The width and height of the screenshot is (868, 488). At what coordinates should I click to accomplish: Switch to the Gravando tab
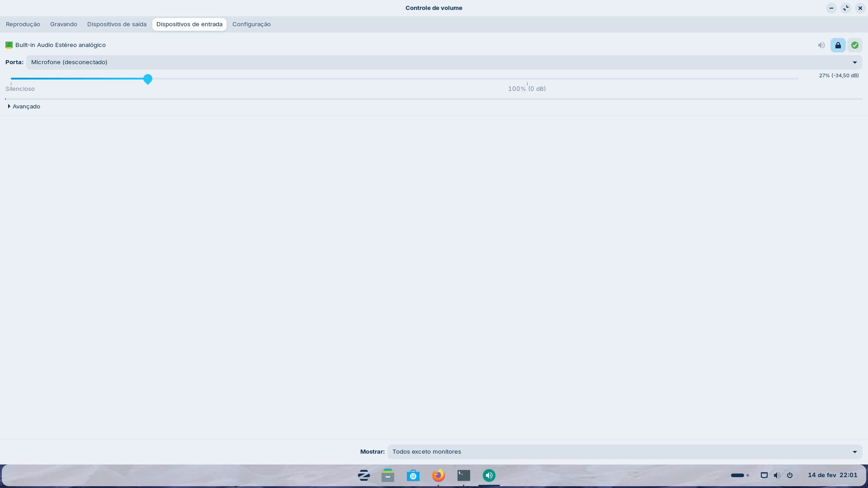(x=64, y=24)
